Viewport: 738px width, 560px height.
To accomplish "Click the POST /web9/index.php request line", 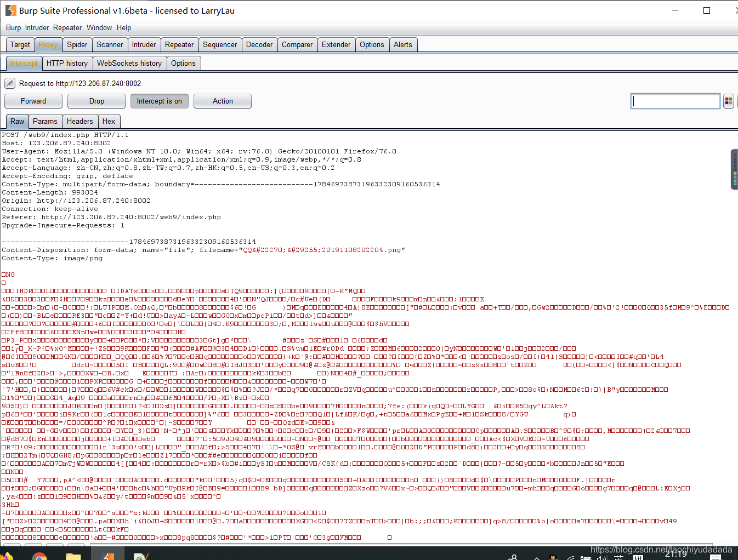I will [x=65, y=135].
